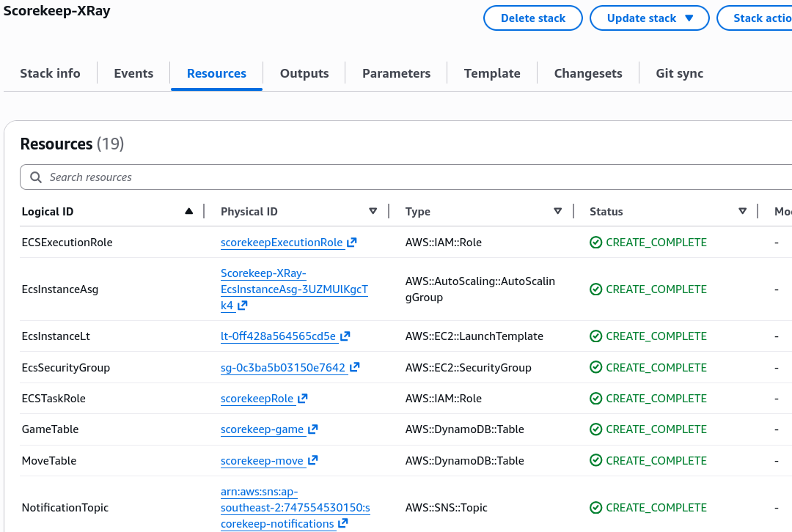Image resolution: width=792 pixels, height=532 pixels.
Task: Open the Outputs tab
Action: [x=304, y=73]
